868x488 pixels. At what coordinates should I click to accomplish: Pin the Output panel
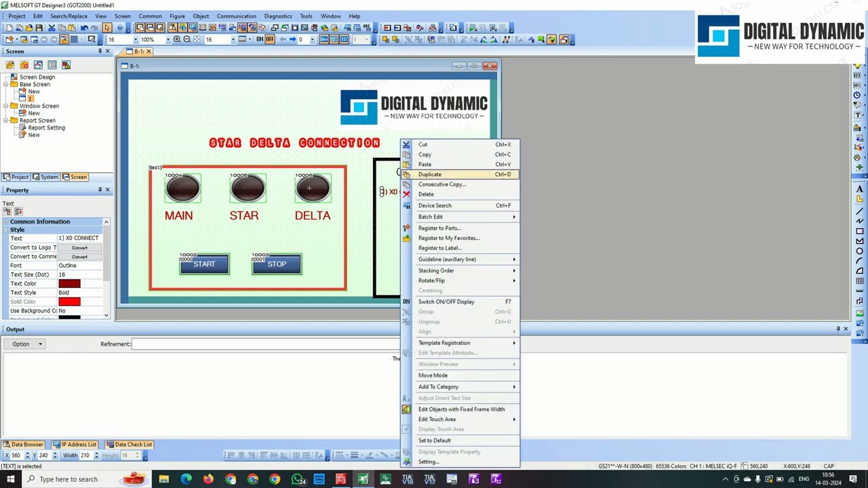pos(837,329)
